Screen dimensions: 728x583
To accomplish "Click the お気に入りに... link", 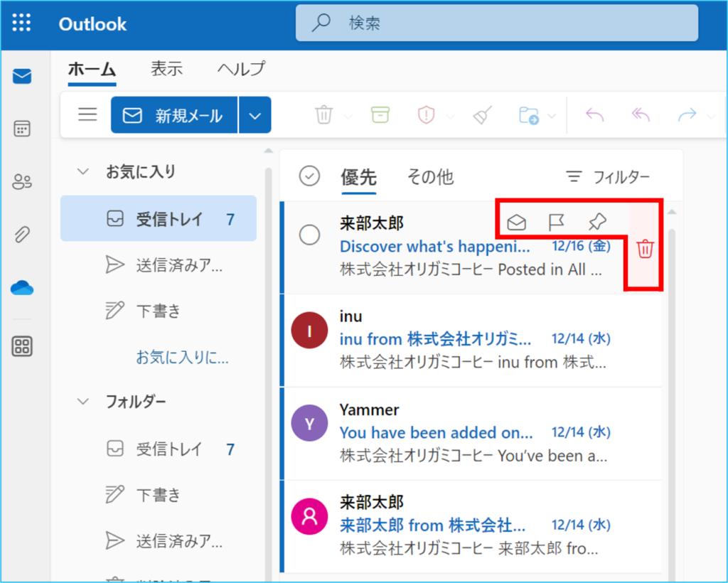I will (x=182, y=358).
